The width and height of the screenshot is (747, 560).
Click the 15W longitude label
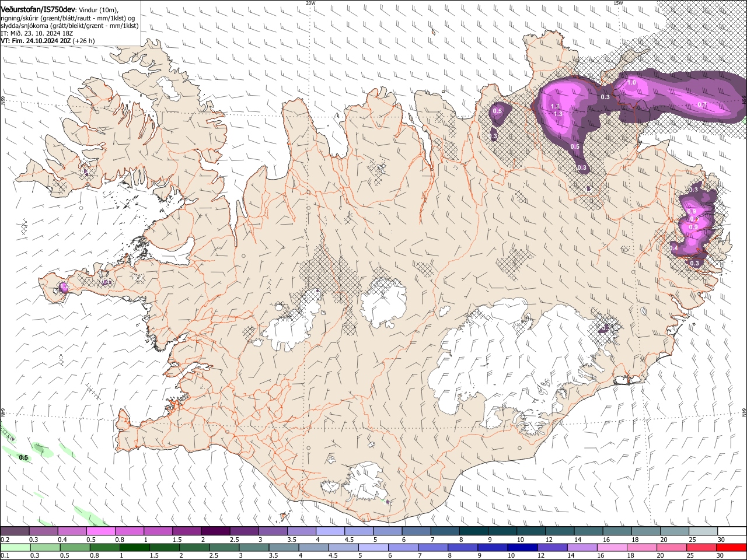click(x=618, y=3)
